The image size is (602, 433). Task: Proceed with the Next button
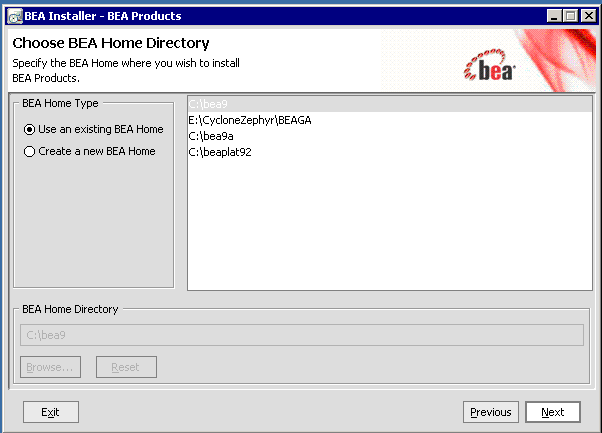click(553, 412)
